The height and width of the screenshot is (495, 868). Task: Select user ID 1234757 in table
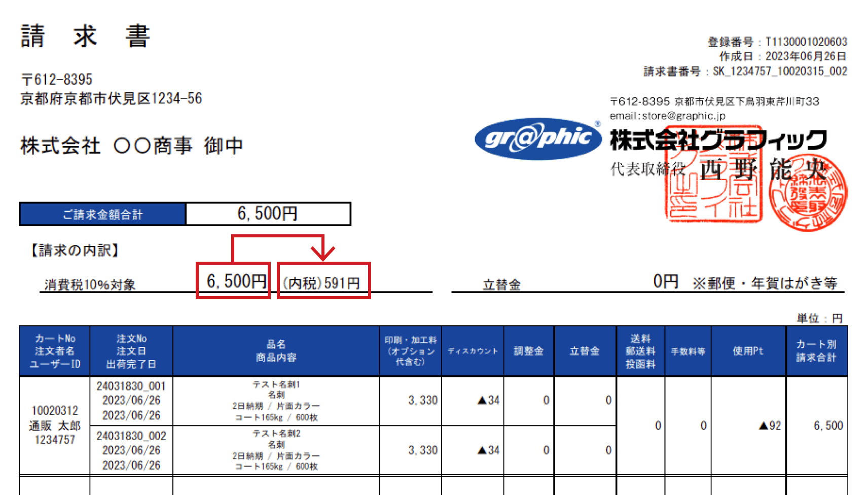click(x=55, y=440)
